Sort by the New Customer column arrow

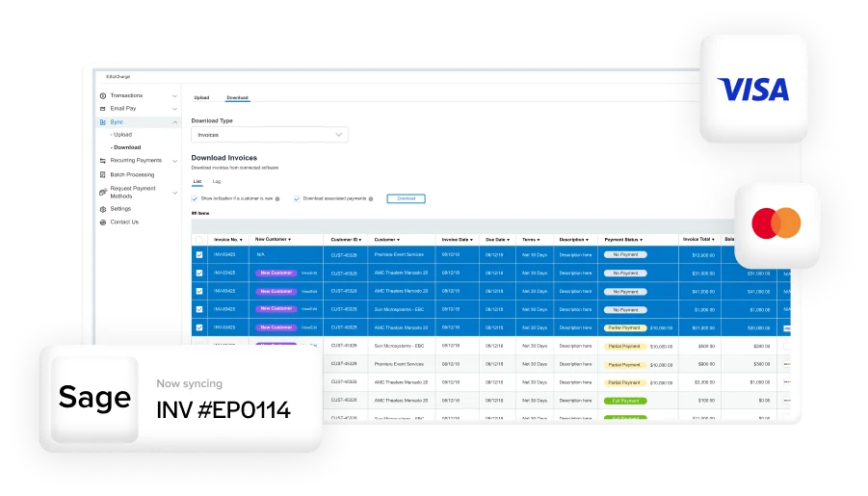click(x=290, y=240)
